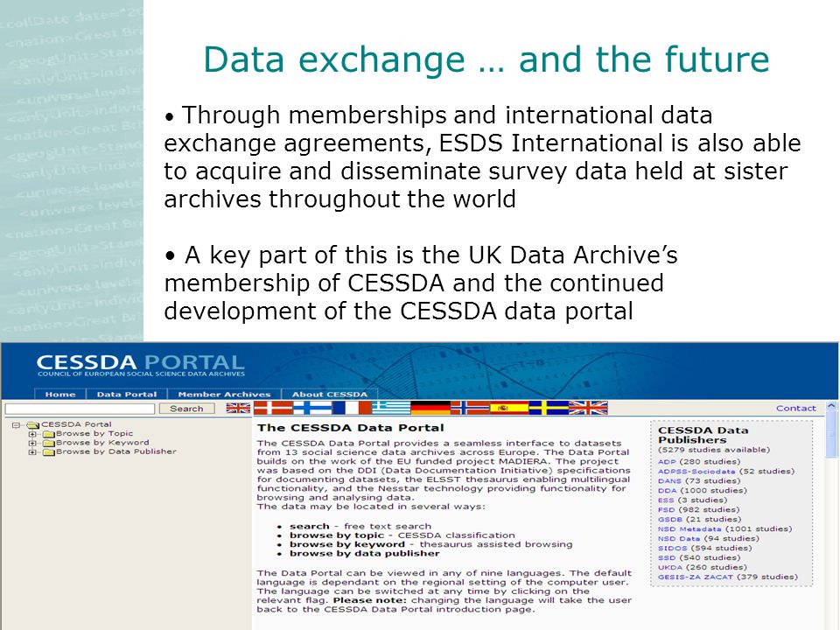Click the Browse by Data Publisher folder icon
Screen dimensions: 840x630
(49, 452)
